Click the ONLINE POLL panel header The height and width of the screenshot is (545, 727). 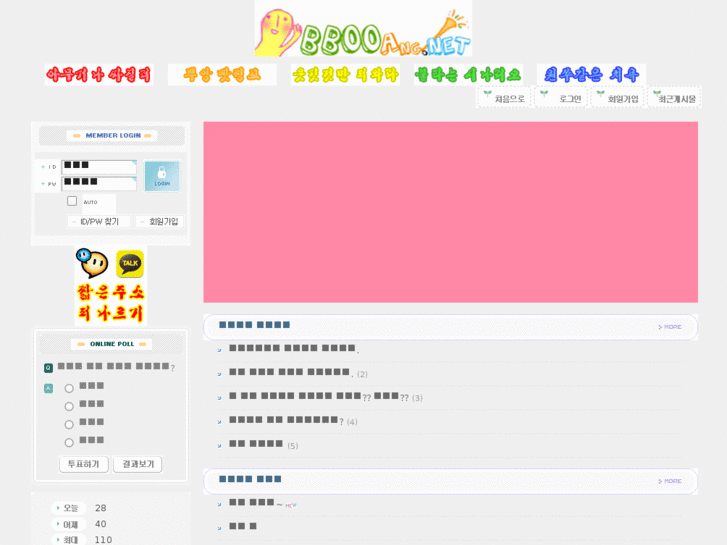pos(112,344)
